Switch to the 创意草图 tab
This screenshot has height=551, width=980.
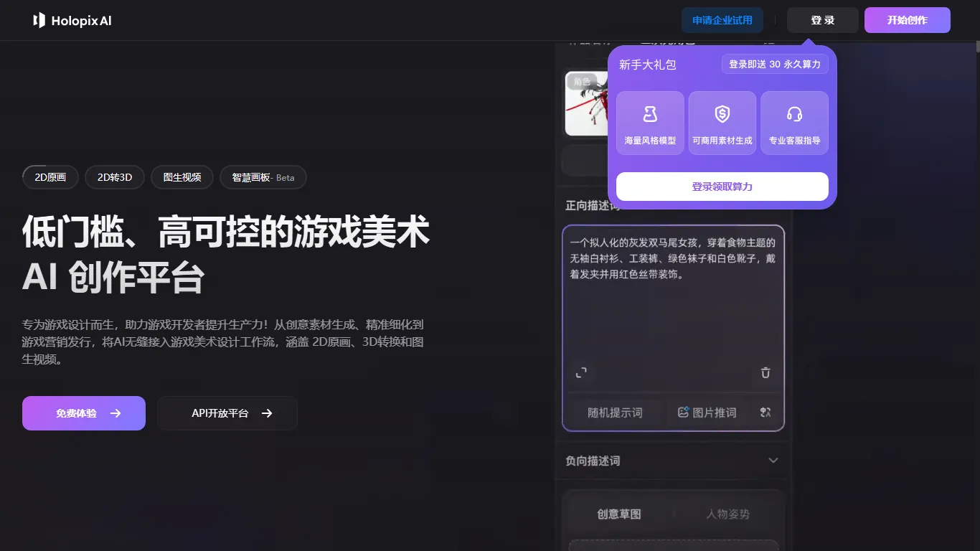click(x=620, y=514)
